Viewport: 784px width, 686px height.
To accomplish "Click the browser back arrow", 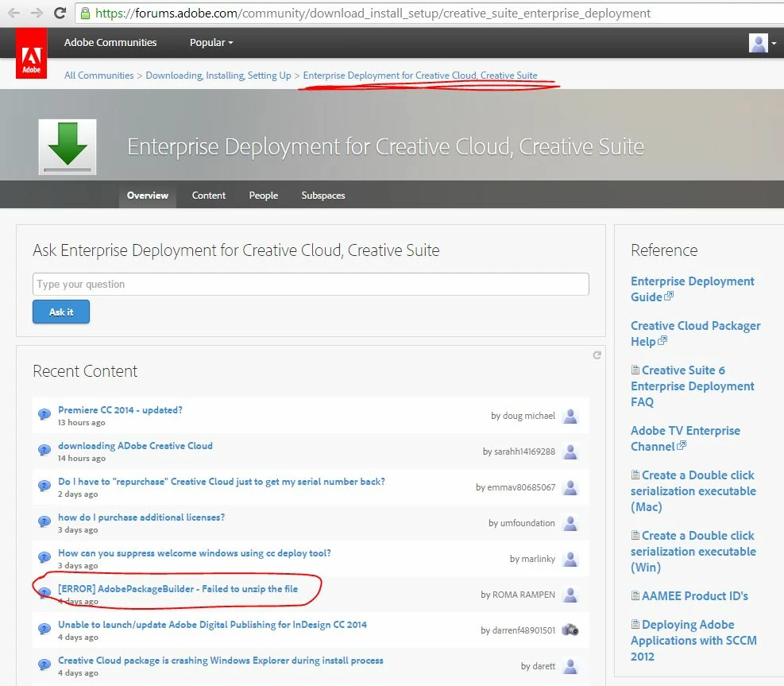I will 14,13.
